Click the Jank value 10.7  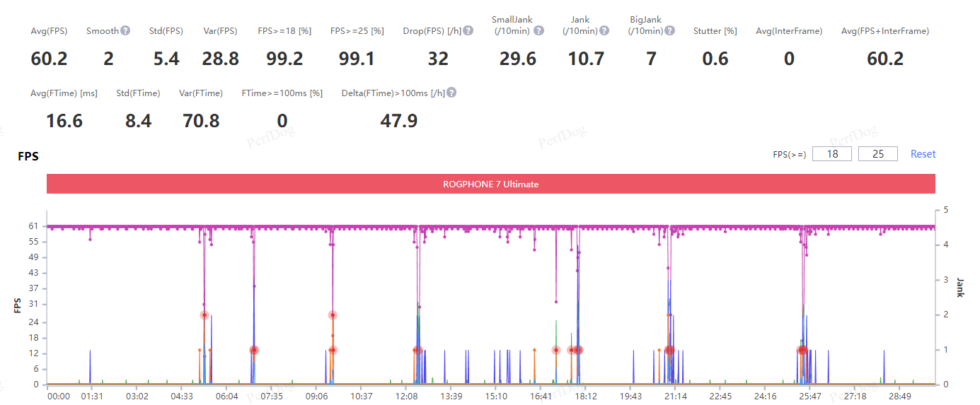pos(586,59)
